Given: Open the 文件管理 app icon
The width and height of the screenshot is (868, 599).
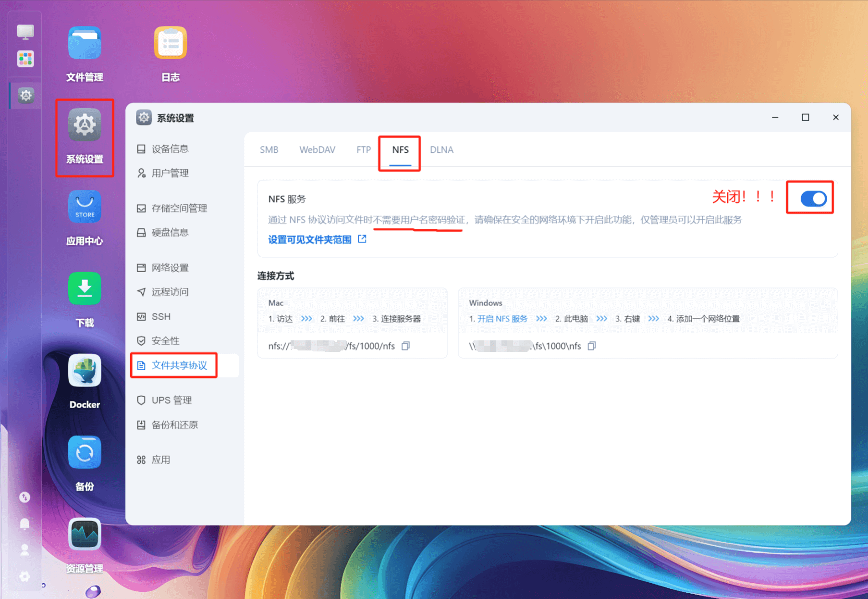Looking at the screenshot, I should pyautogui.click(x=85, y=43).
